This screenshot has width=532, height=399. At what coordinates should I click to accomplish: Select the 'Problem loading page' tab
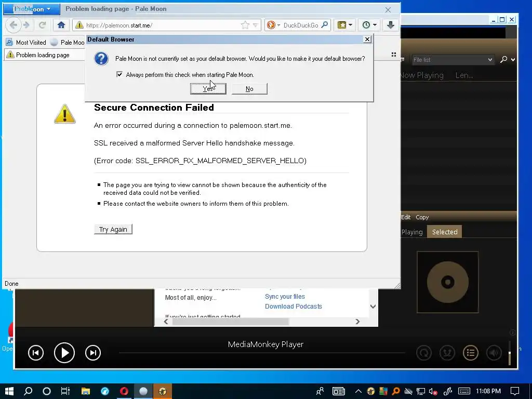(x=44, y=55)
